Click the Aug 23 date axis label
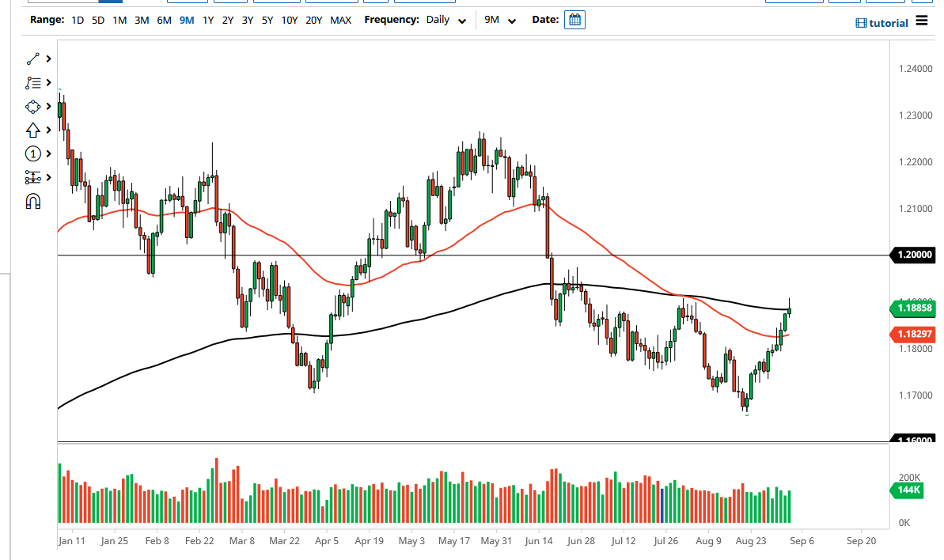This screenshot has width=944, height=560. [x=751, y=541]
